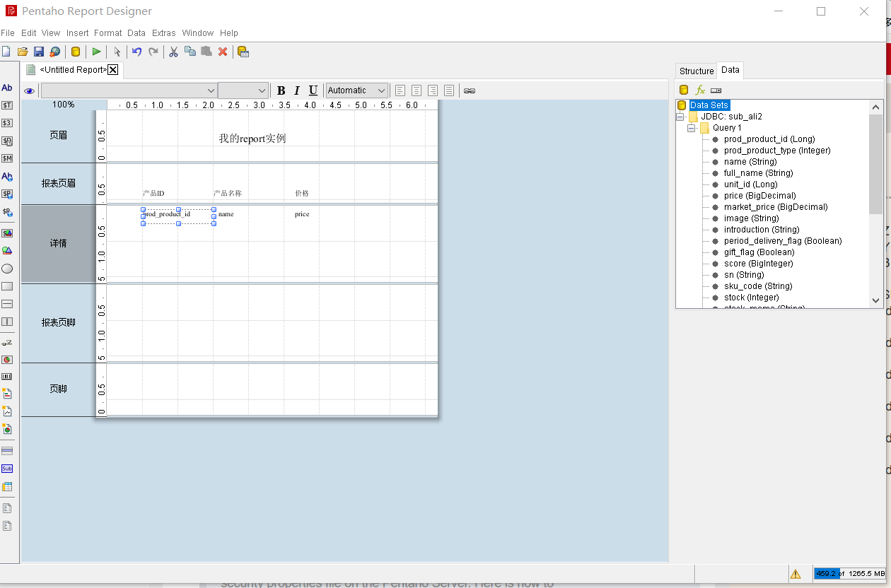Toggle bold formatting
The image size is (891, 588).
281,90
